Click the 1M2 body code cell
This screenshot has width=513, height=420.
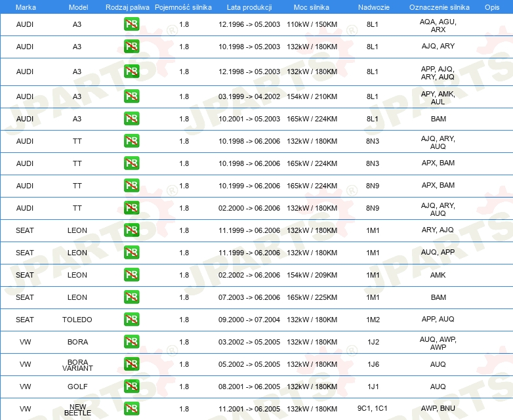(373, 320)
